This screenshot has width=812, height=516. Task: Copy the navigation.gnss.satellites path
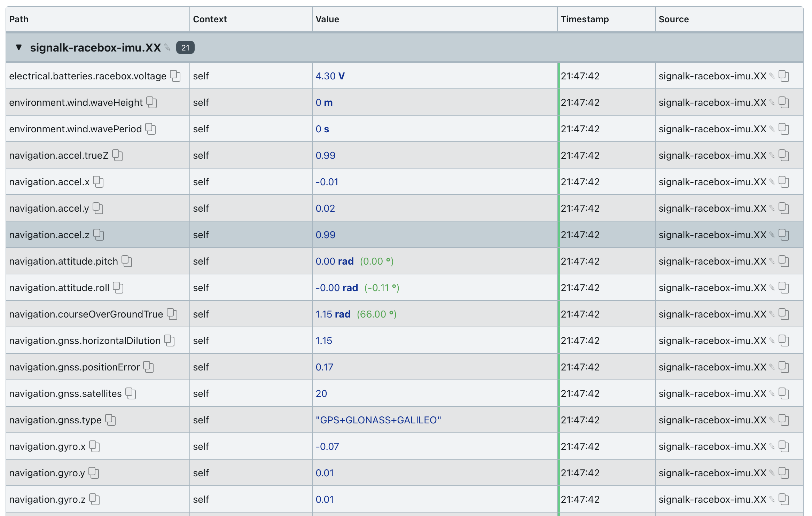(131, 393)
